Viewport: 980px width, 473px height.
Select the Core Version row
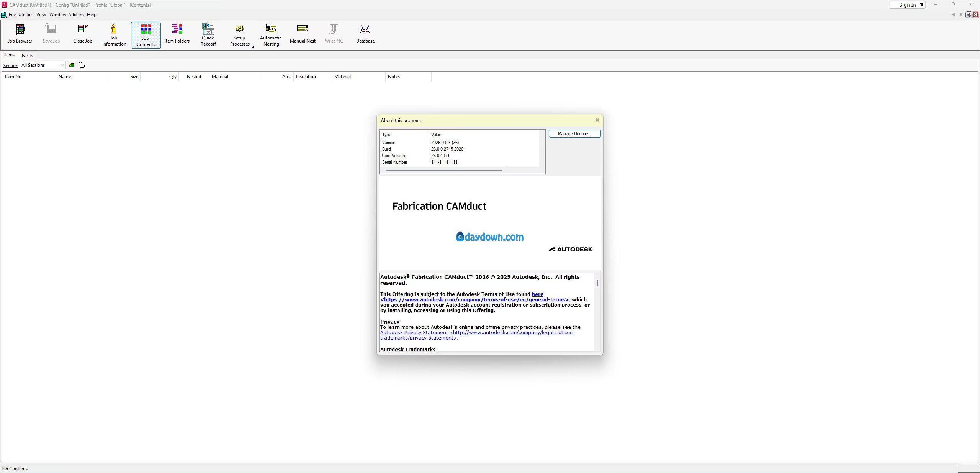point(459,156)
